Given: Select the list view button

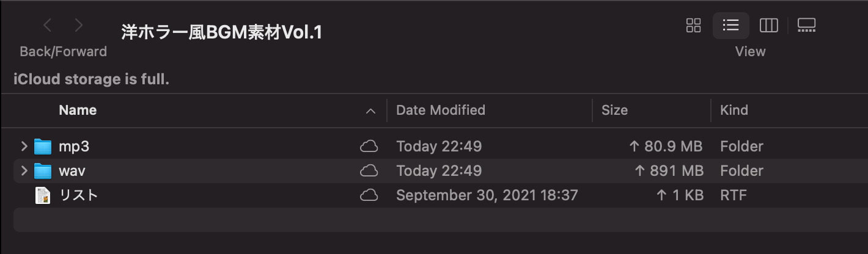Looking at the screenshot, I should (x=730, y=25).
